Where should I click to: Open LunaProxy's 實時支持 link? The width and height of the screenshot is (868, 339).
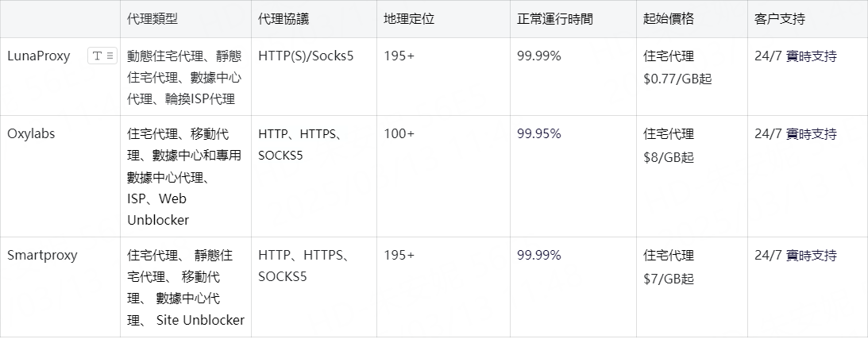click(811, 56)
